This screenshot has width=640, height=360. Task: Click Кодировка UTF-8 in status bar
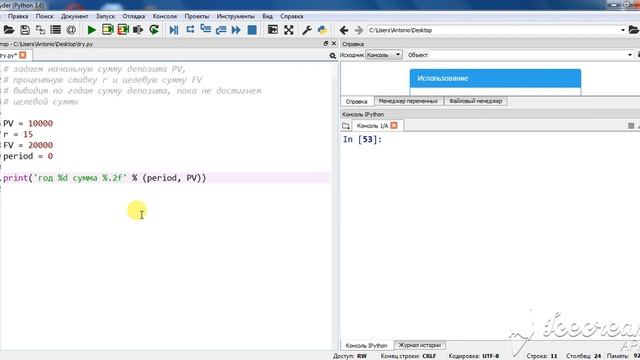[x=474, y=356]
